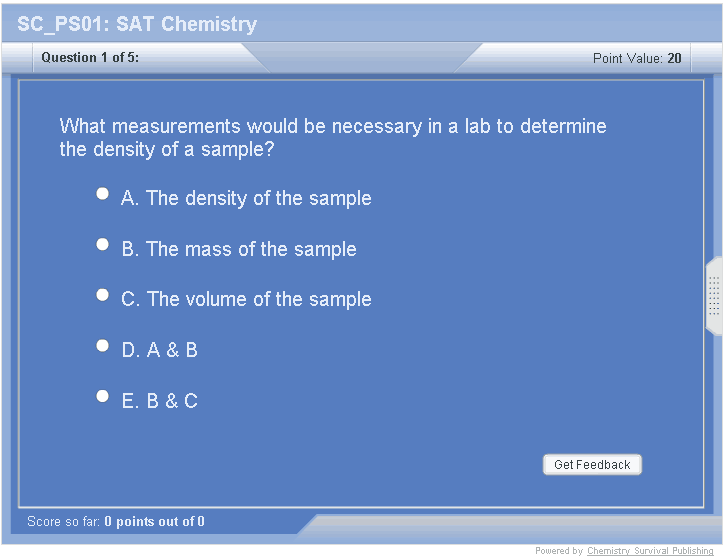
Task: Click the "Question 1 of 5" counter
Action: click(x=90, y=58)
